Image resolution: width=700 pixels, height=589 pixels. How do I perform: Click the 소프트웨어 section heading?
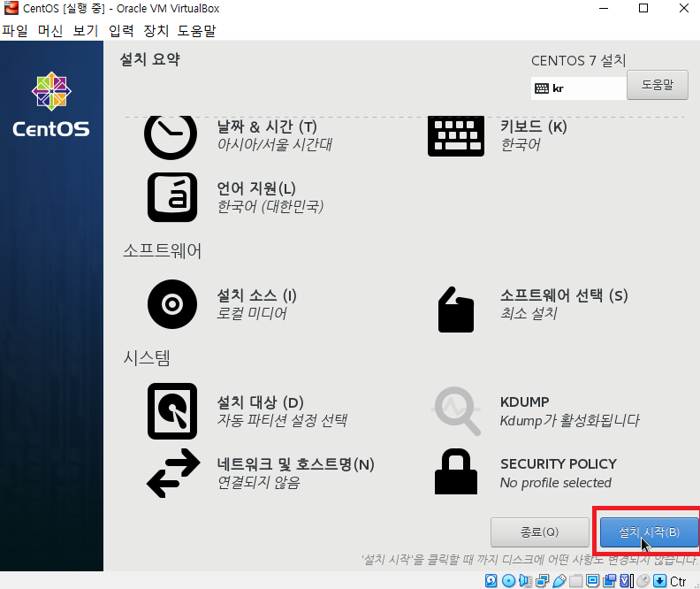162,251
